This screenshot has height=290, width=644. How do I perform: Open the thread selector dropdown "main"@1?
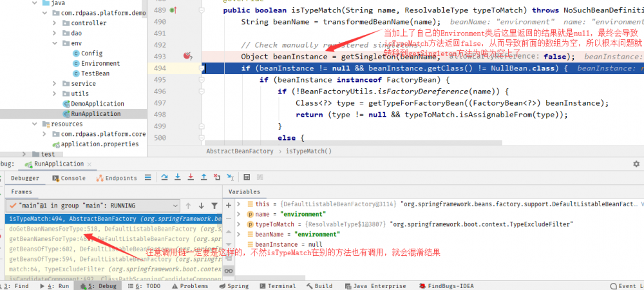coord(93,206)
